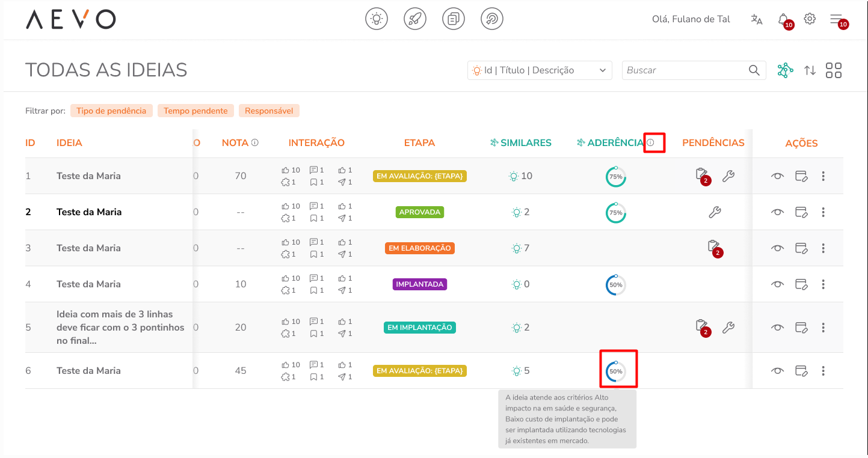View idea 6 with eye icon
868x458 pixels.
[777, 371]
